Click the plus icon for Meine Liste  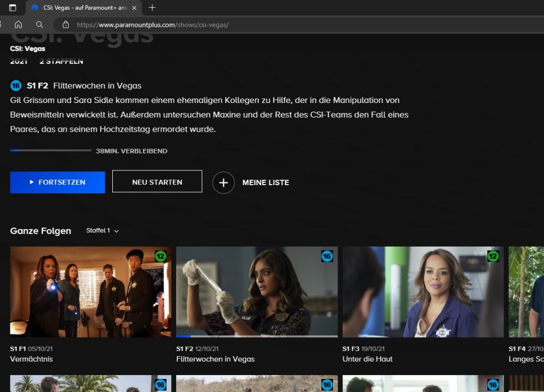[x=223, y=182]
